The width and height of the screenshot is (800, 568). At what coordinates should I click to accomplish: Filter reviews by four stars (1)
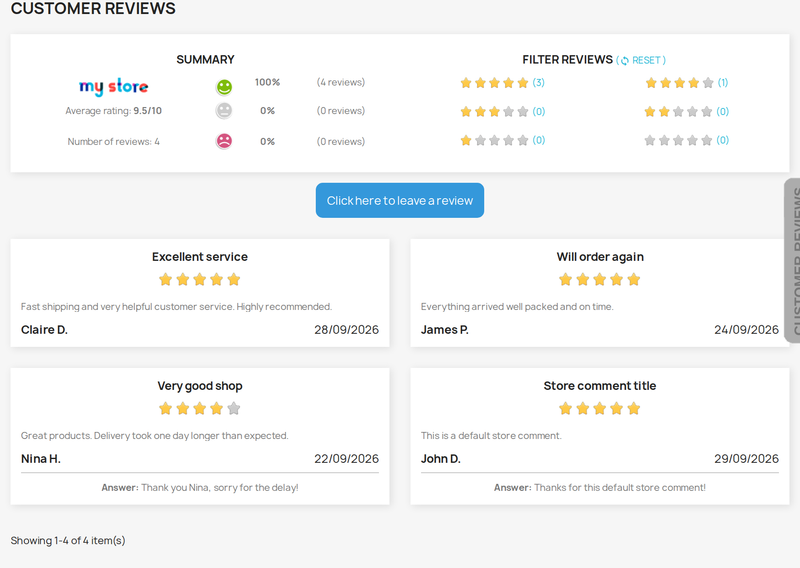click(x=686, y=83)
